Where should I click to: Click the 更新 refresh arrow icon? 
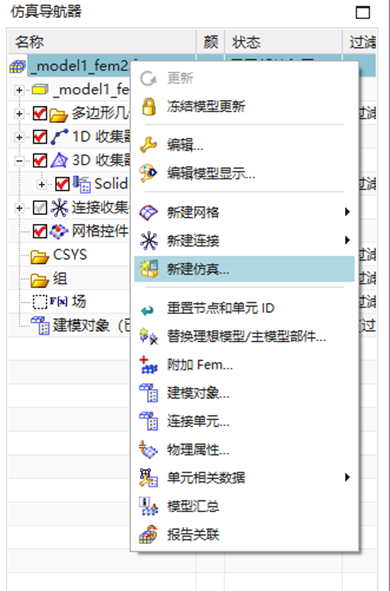[x=148, y=78]
